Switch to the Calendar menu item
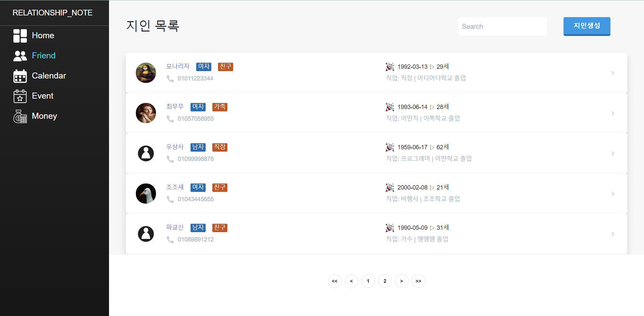 click(49, 76)
